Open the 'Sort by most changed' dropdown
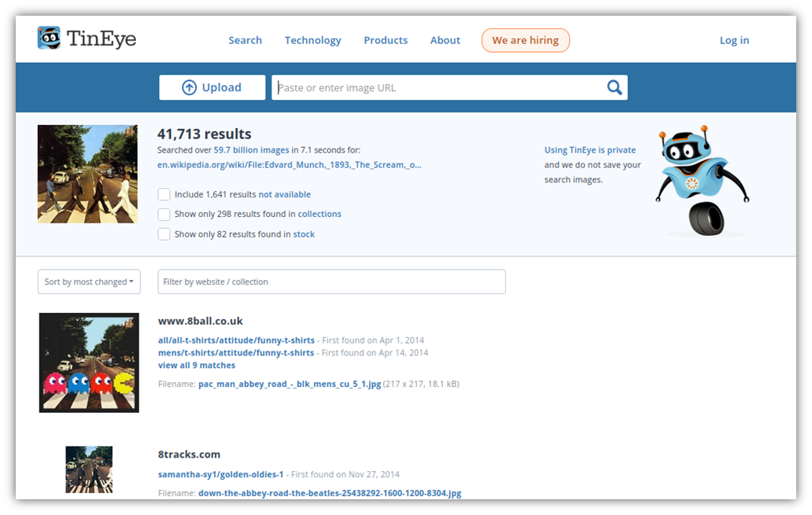 pyautogui.click(x=89, y=281)
